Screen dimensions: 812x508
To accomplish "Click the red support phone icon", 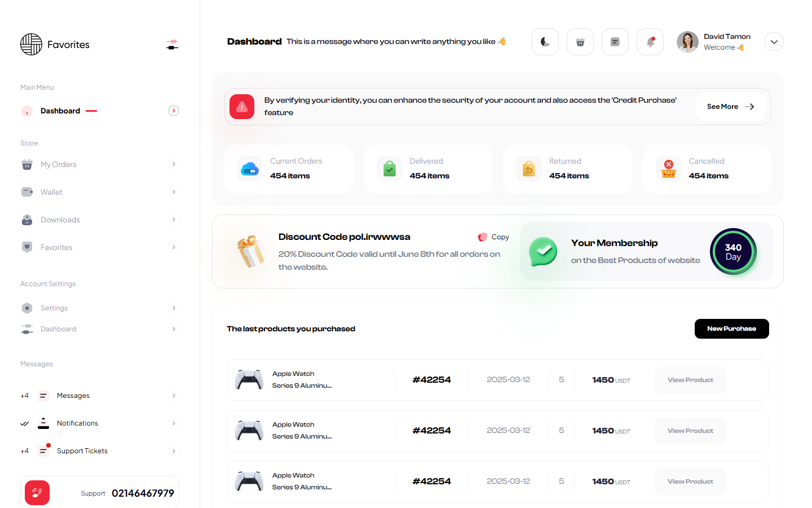I will tap(37, 493).
